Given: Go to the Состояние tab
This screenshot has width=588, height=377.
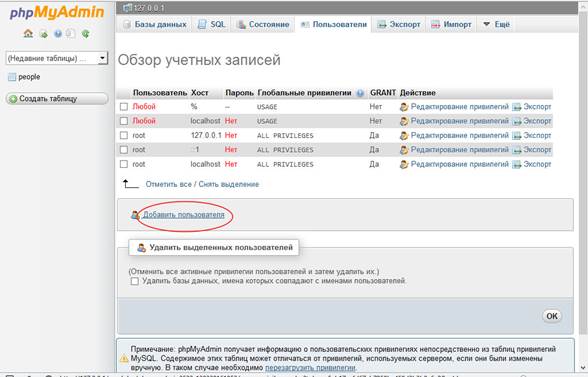Looking at the screenshot, I should point(263,24).
